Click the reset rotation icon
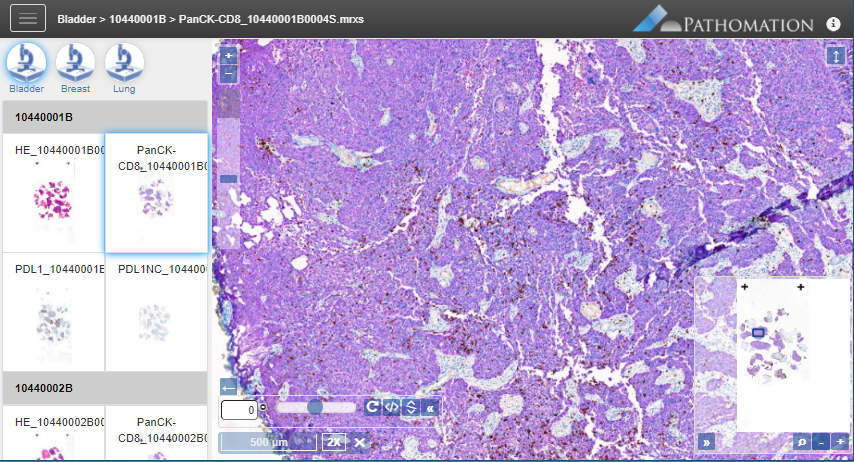 click(x=372, y=407)
